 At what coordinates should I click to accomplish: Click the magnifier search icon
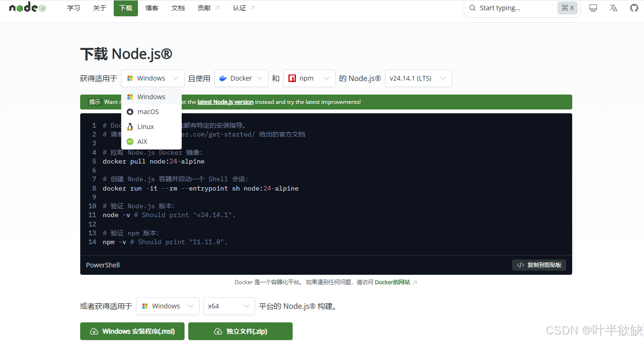[473, 8]
